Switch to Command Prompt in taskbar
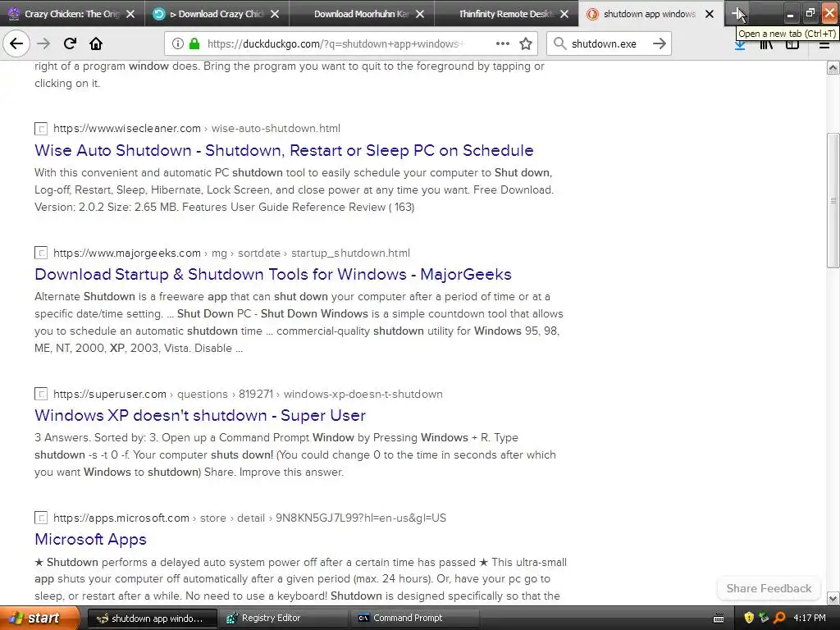The height and width of the screenshot is (630, 840). tap(415, 618)
